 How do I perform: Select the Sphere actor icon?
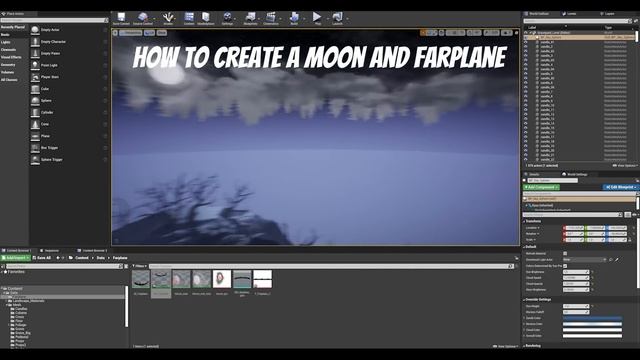35,100
